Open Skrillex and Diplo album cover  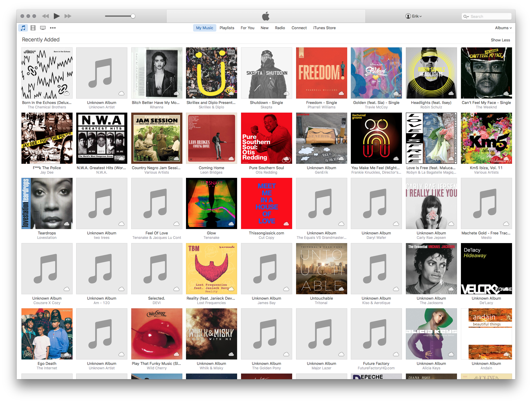click(212, 73)
